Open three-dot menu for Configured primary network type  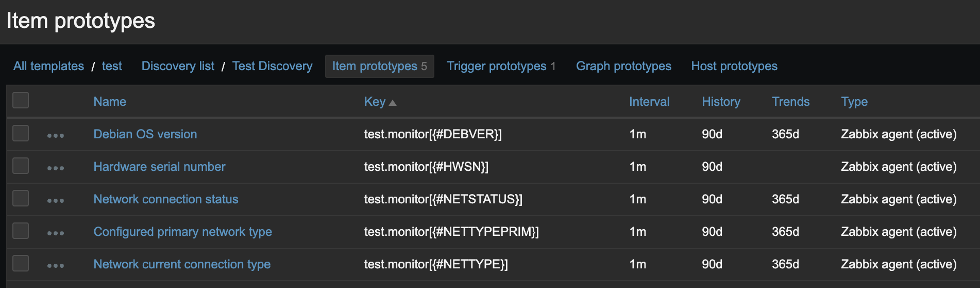coord(56,233)
